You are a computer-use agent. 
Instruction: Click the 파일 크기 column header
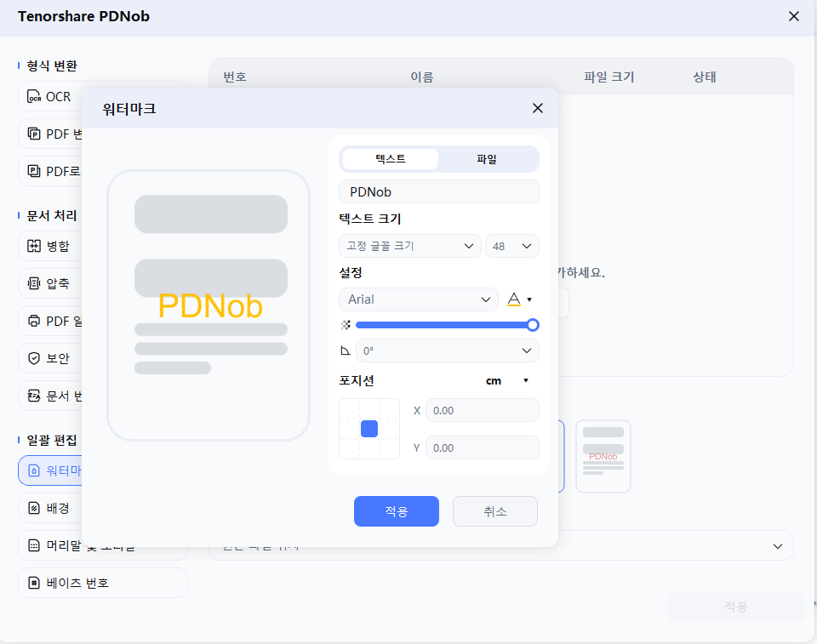pos(608,77)
